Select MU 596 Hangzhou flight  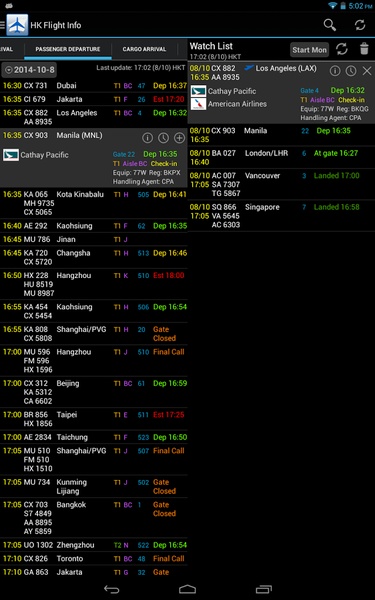pos(94,361)
